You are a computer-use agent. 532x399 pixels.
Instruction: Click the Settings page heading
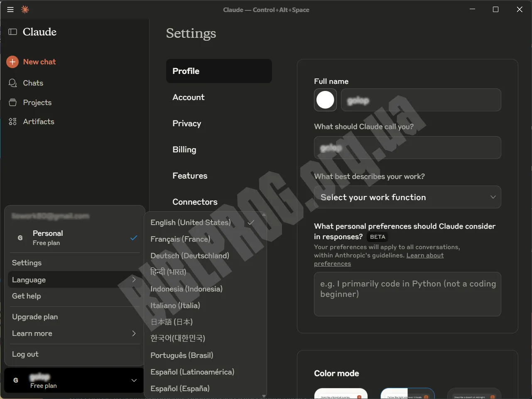pos(191,33)
